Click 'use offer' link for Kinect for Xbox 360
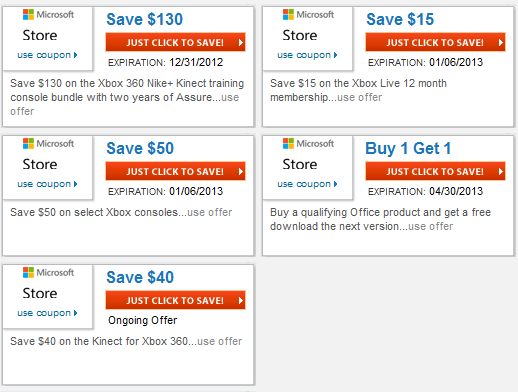The image size is (518, 392). pos(220,341)
